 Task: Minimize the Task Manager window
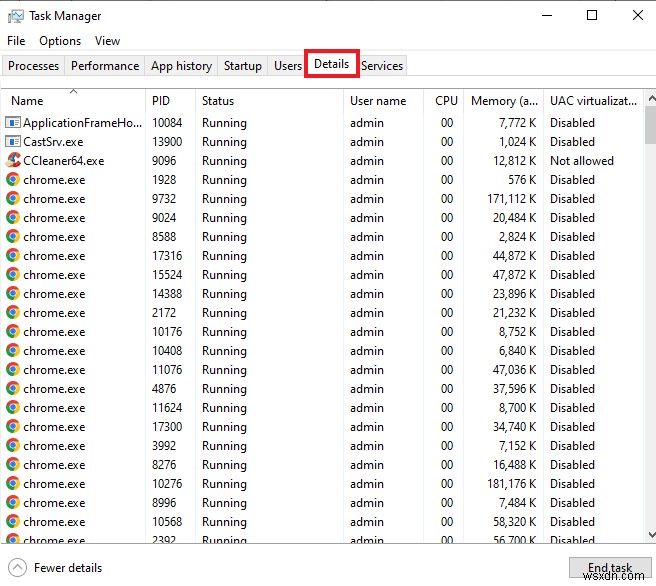[x=547, y=16]
